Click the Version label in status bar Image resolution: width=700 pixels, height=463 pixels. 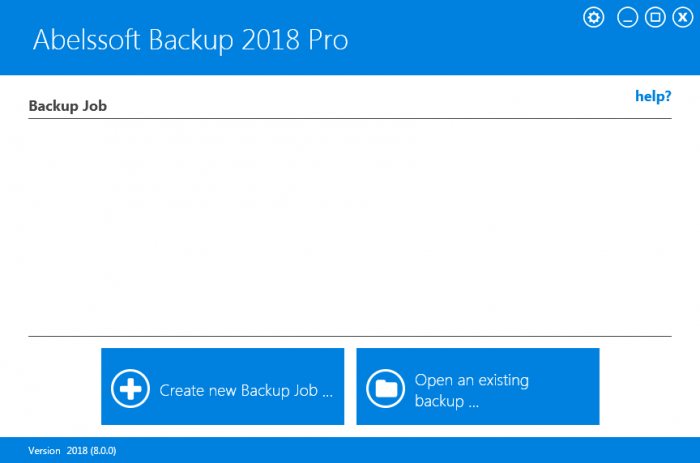[x=44, y=451]
